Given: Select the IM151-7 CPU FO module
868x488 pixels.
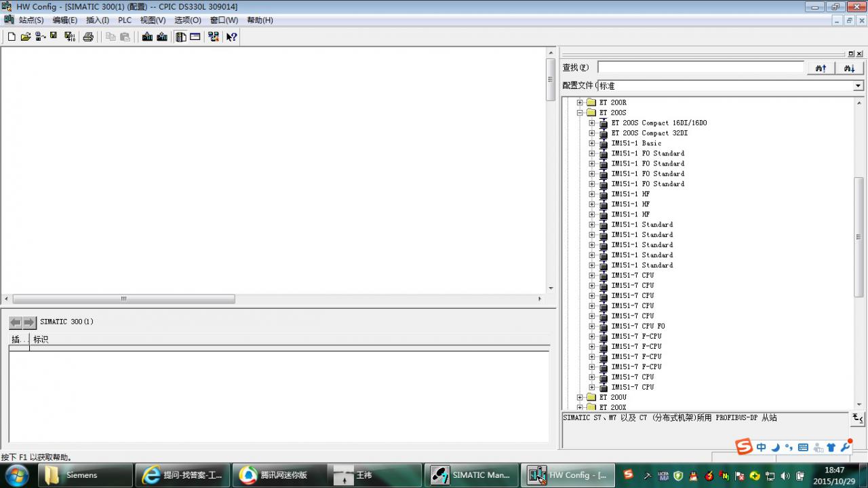Looking at the screenshot, I should coord(638,326).
